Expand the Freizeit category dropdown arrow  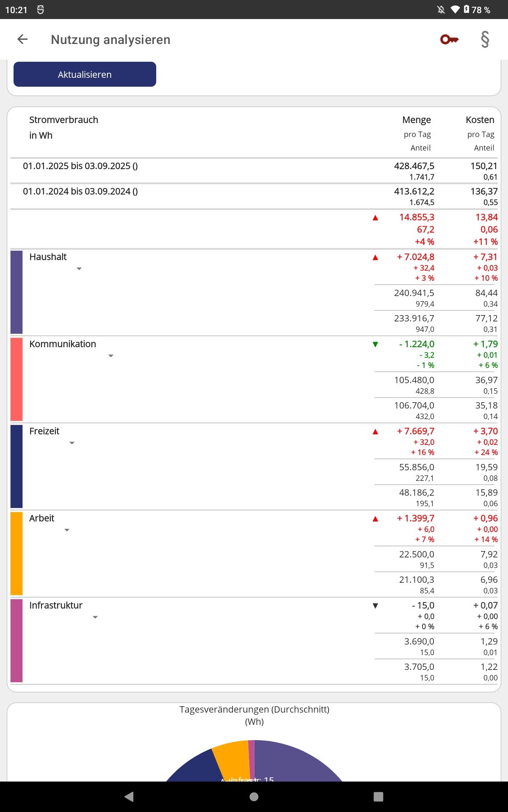point(72,443)
